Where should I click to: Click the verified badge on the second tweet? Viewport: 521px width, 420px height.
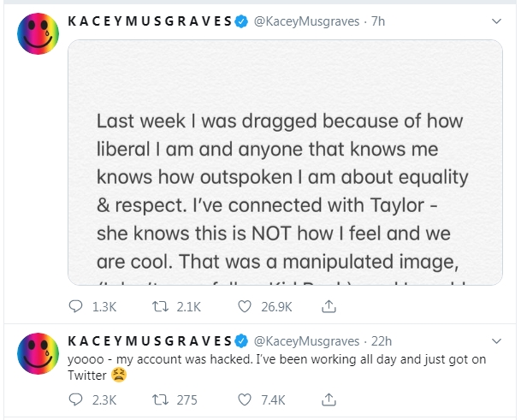pos(242,342)
